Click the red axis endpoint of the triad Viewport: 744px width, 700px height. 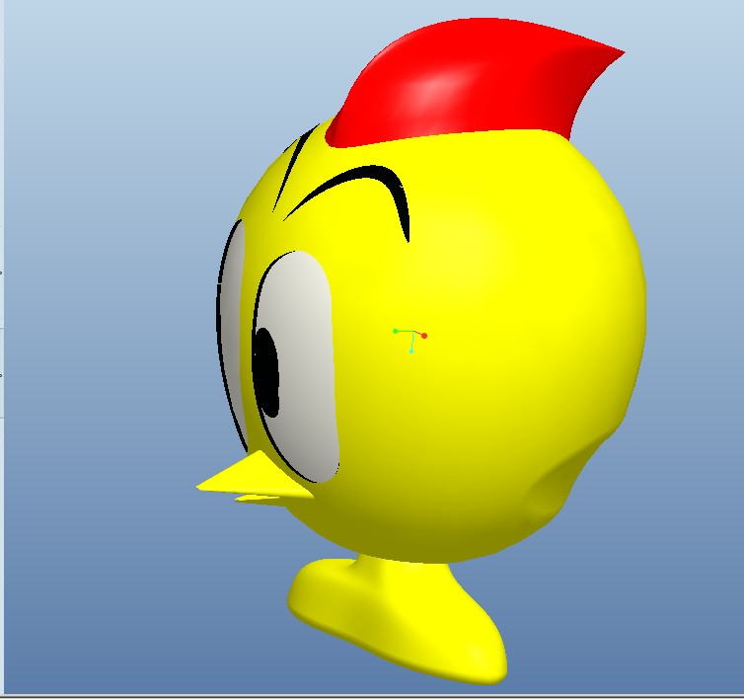[424, 336]
